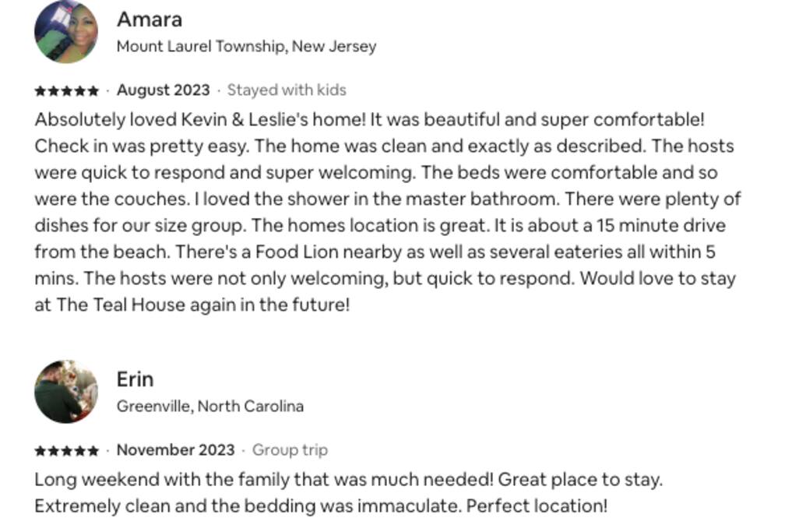Screen dimensions: 785x532
Task: Open Amara's profile photo
Action: (66, 32)
